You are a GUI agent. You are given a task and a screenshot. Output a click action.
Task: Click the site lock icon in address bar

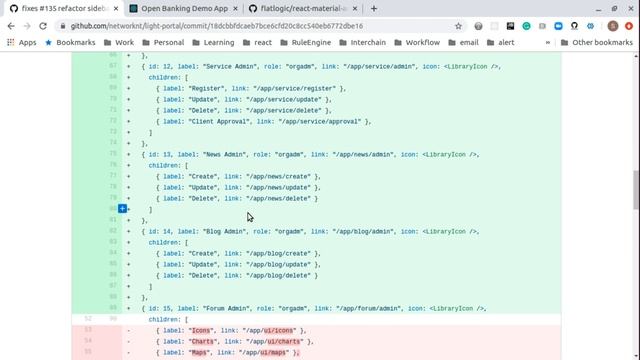(62, 26)
